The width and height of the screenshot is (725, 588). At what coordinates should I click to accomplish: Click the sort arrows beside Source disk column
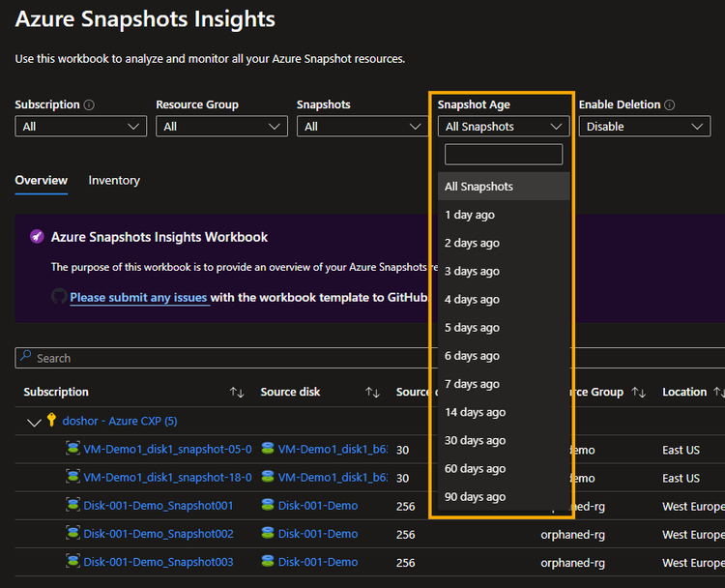[x=372, y=392]
